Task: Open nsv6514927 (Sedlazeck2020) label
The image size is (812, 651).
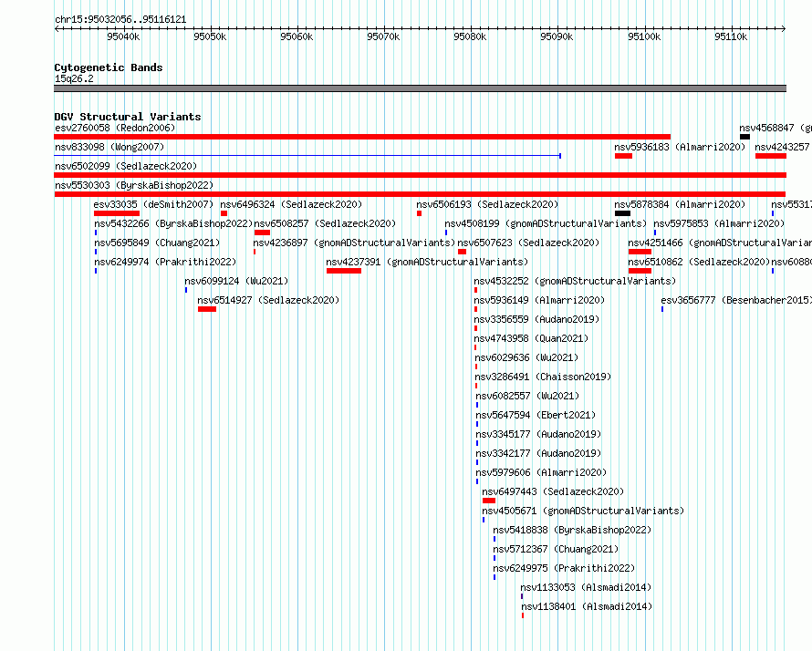Action: point(268,300)
